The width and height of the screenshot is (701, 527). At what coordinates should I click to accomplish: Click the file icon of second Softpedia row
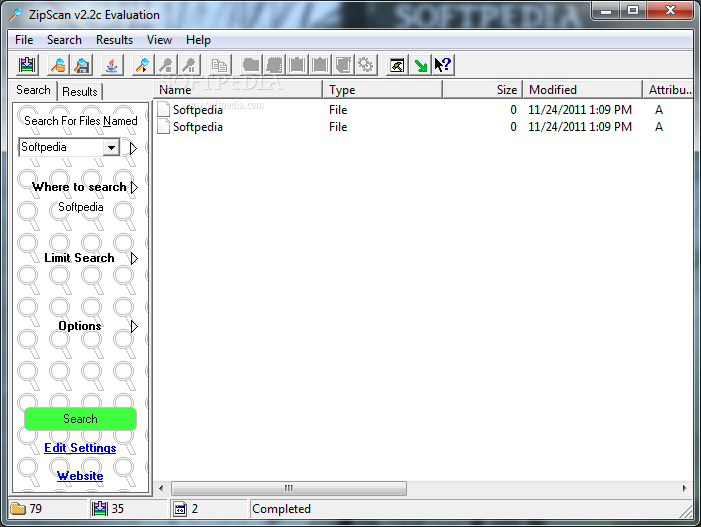click(164, 126)
